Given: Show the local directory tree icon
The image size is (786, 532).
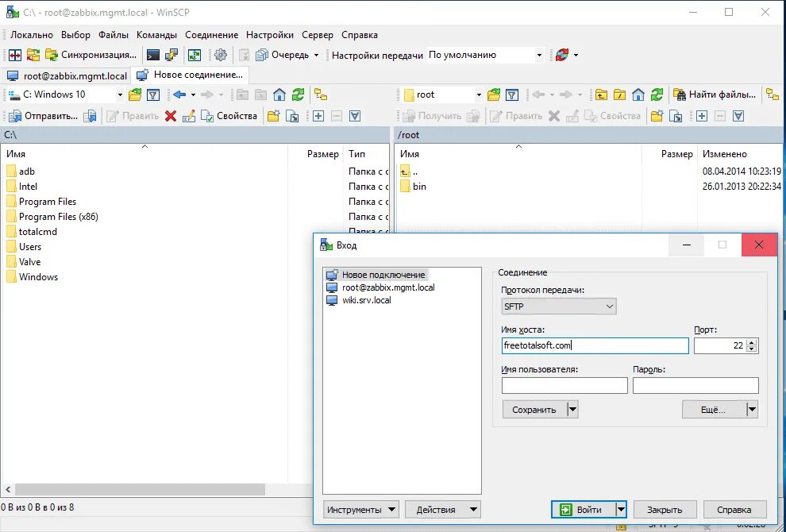Looking at the screenshot, I should [321, 94].
